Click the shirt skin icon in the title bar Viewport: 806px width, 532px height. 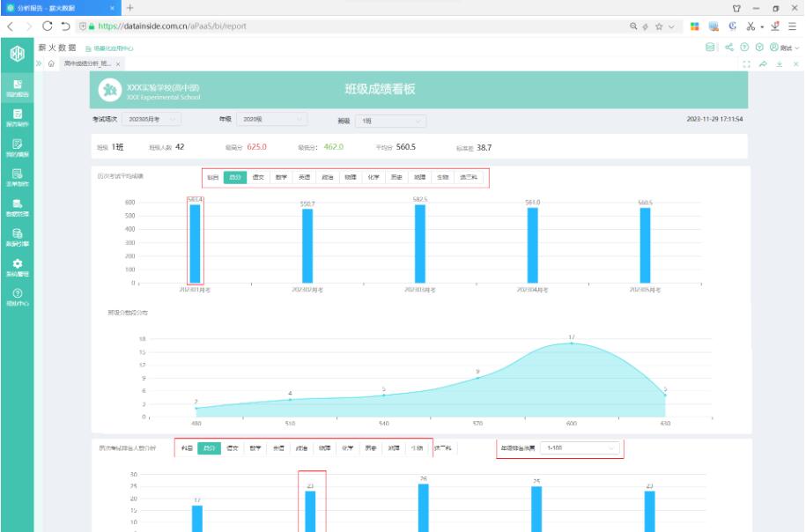736,8
